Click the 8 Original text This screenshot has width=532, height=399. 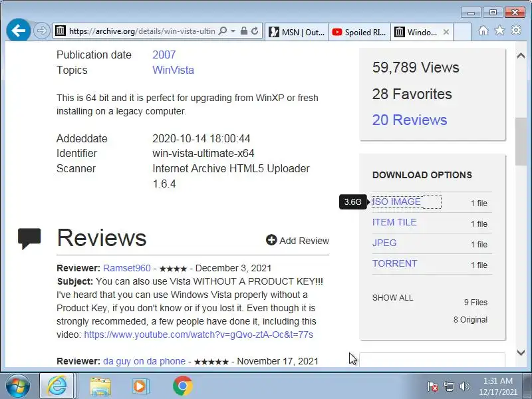coord(470,320)
